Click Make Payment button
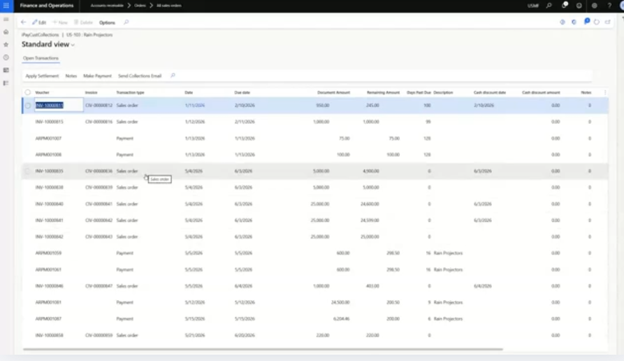The height and width of the screenshot is (361, 624). point(97,76)
